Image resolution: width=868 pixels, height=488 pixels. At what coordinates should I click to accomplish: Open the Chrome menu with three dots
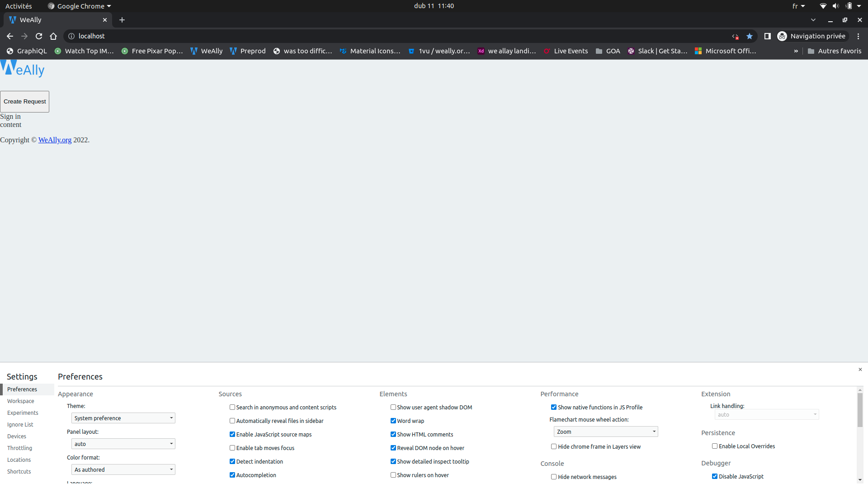(859, 36)
